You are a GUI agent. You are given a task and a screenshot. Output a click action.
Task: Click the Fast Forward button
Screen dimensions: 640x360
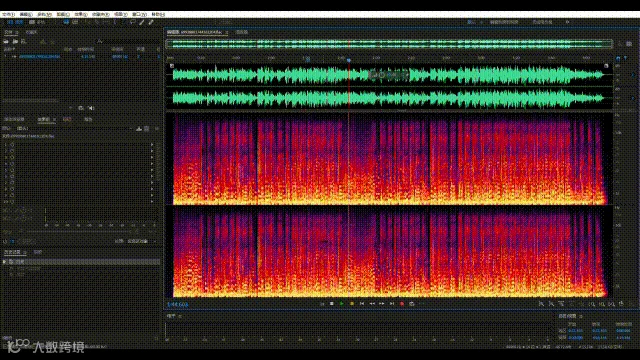tap(382, 304)
